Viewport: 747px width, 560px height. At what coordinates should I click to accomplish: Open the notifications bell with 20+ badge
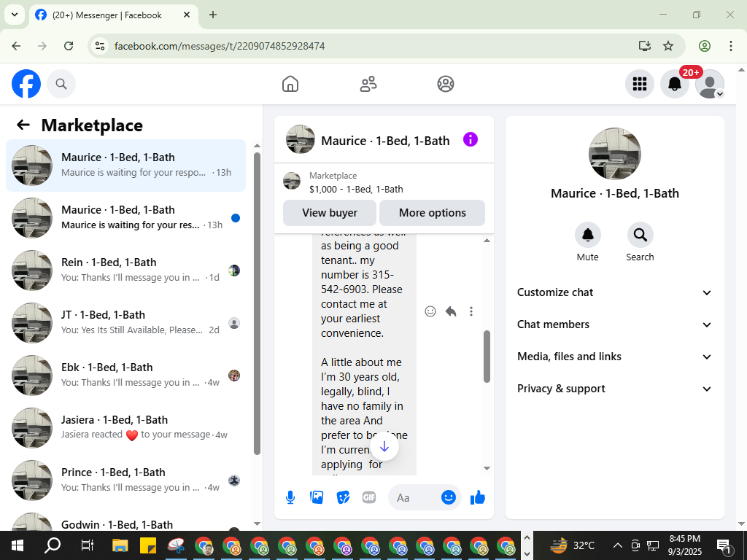[675, 84]
